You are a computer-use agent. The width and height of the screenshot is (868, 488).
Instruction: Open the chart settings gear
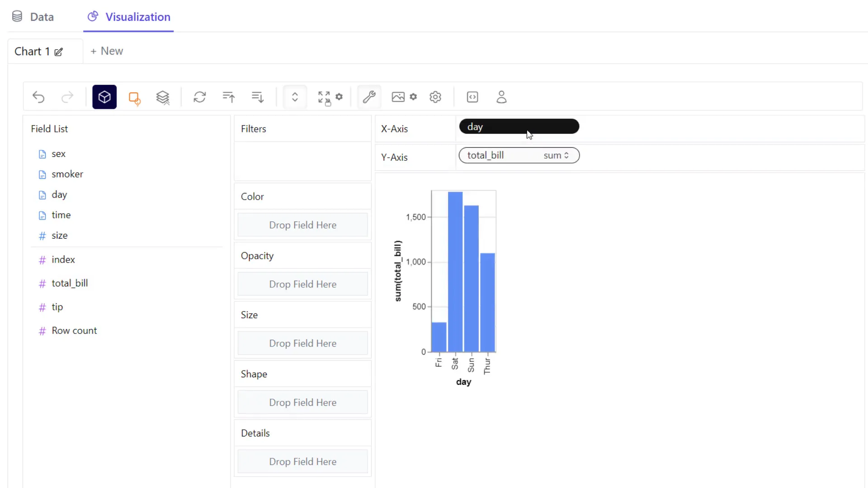(435, 97)
